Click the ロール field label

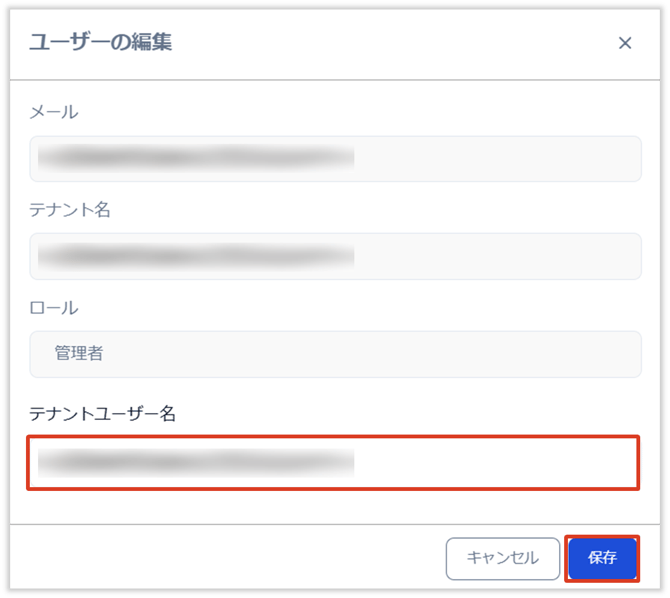pos(54,308)
